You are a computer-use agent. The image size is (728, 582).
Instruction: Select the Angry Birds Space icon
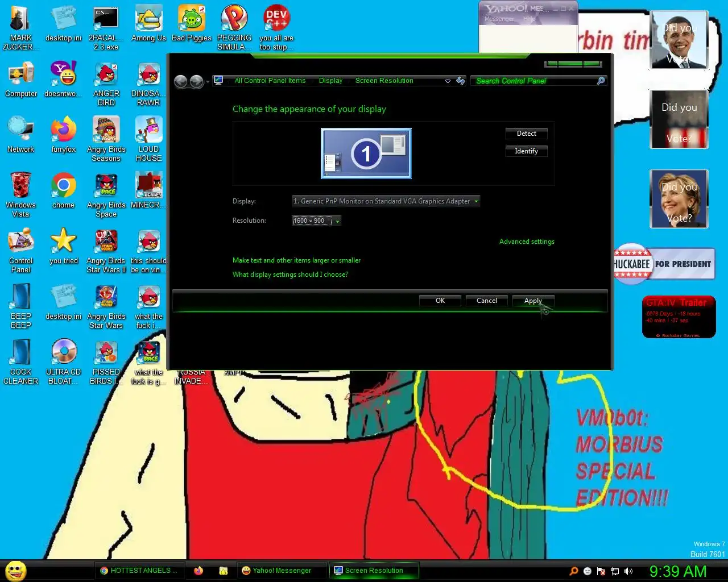(x=106, y=194)
